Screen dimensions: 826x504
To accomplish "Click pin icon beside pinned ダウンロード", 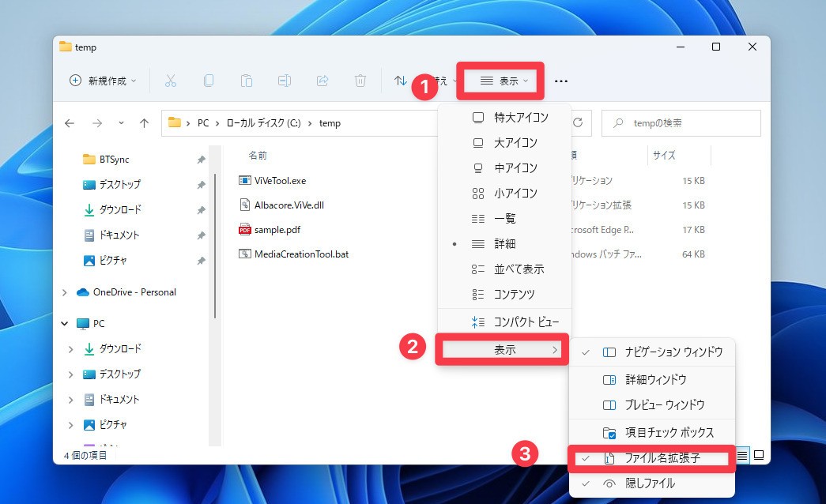I will tap(201, 210).
